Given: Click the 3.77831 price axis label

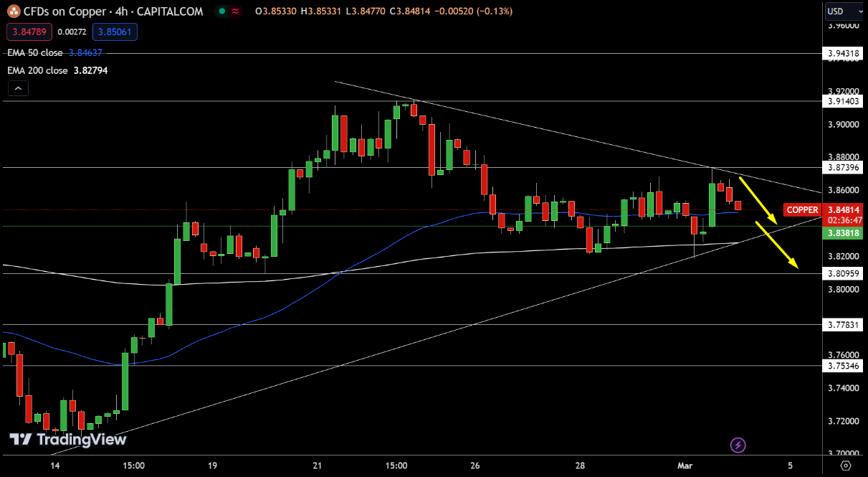Looking at the screenshot, I should coord(842,324).
